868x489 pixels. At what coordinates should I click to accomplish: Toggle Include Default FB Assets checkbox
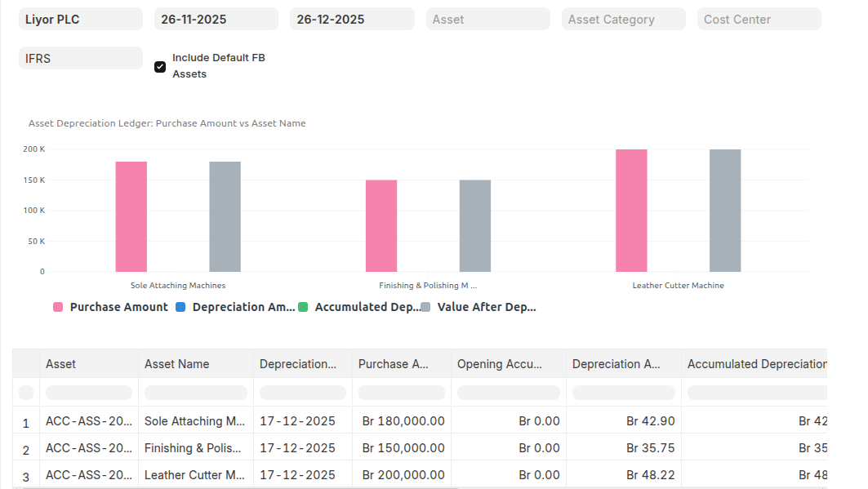160,67
